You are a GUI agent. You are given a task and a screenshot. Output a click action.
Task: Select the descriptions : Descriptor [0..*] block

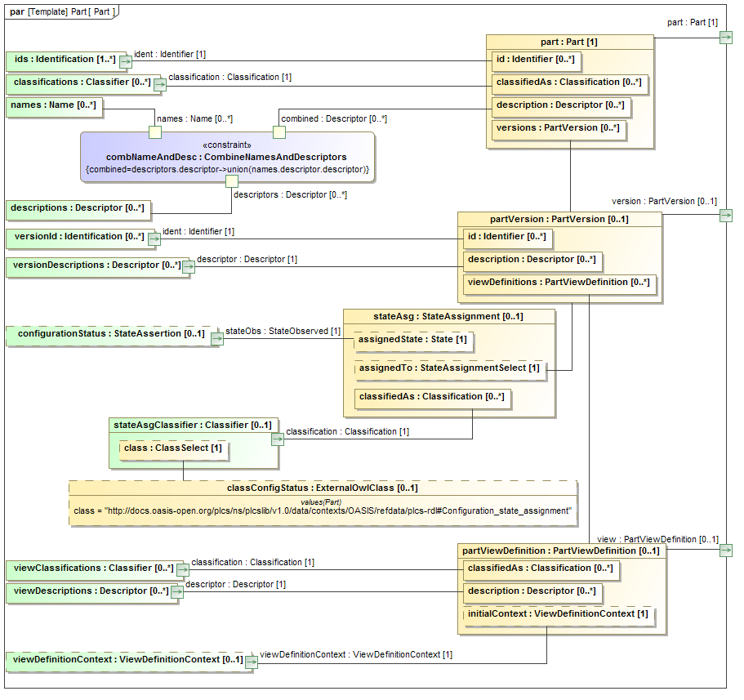pos(78,209)
